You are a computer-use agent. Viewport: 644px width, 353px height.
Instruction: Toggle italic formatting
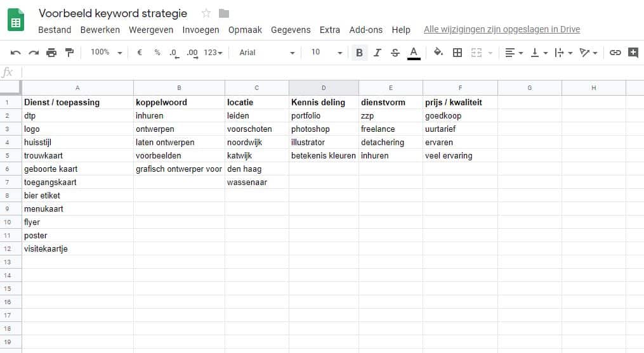(378, 53)
